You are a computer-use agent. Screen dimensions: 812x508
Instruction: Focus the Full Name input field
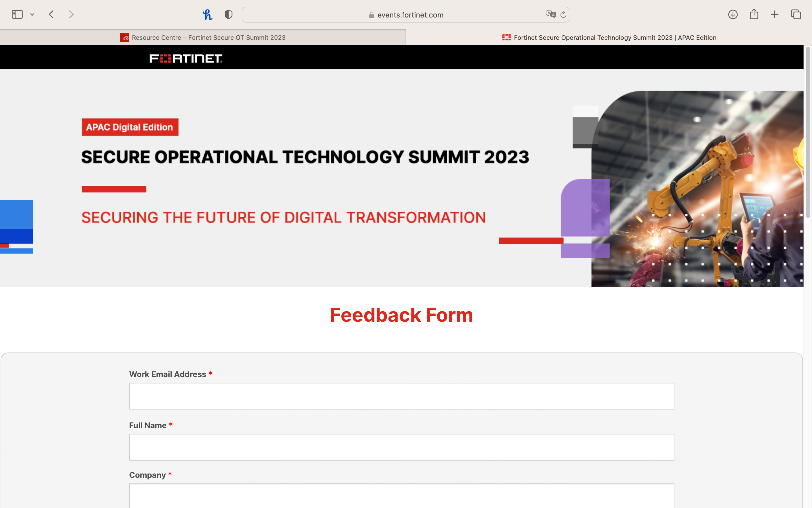tap(401, 447)
